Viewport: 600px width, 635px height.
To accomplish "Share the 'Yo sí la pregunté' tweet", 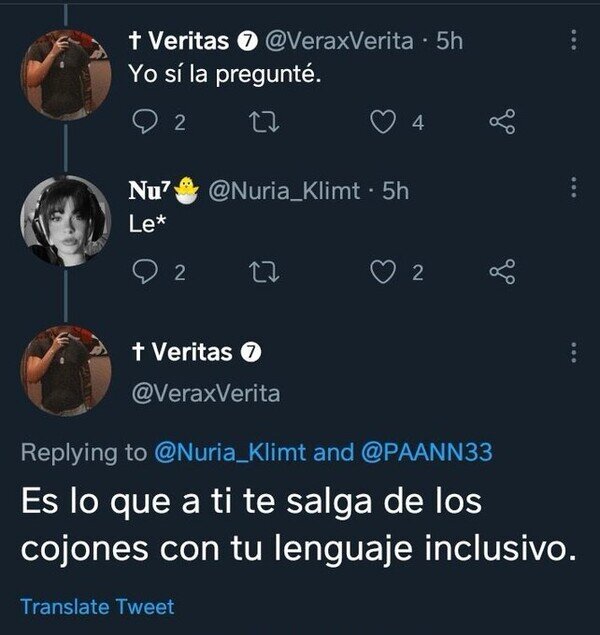I will pos(502,123).
